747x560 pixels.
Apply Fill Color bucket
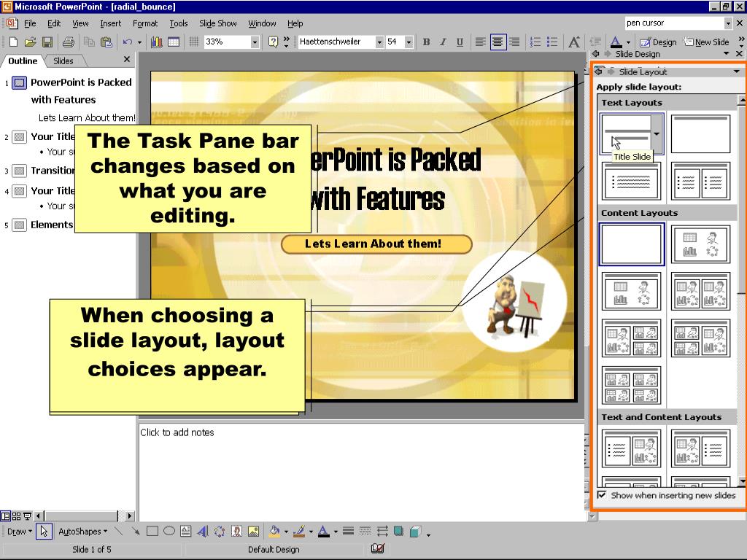(x=274, y=531)
